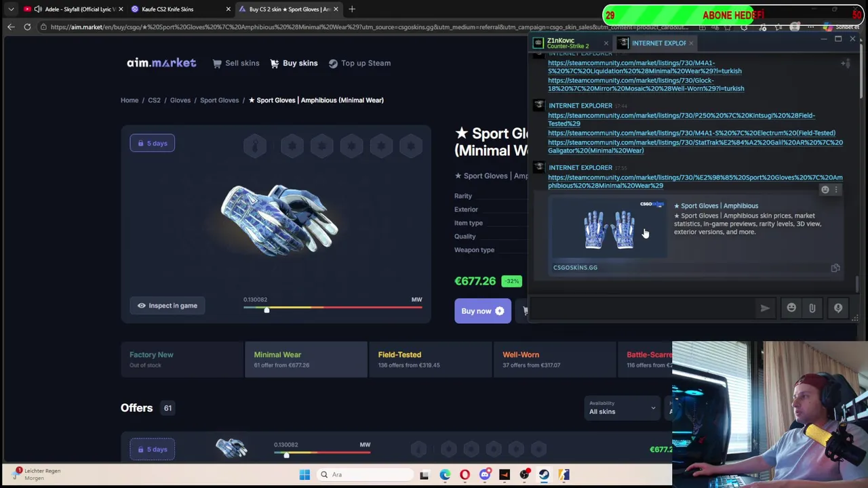Open the All skins availability dropdown
This screenshot has height=488, width=868.
click(622, 408)
